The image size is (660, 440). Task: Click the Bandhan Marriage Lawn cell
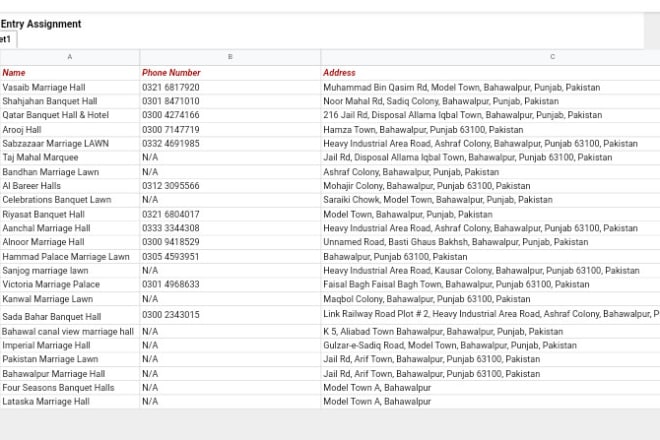pyautogui.click(x=69, y=172)
